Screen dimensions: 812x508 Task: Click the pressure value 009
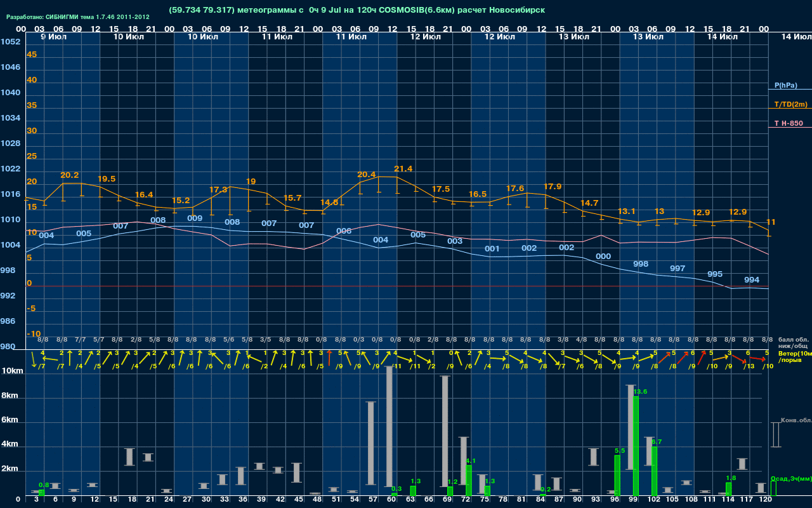[x=195, y=218]
